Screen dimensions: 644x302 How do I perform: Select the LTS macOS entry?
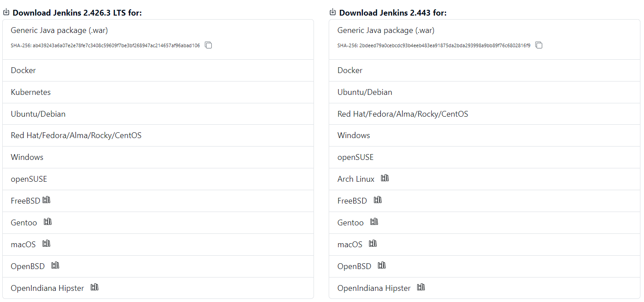coord(23,244)
